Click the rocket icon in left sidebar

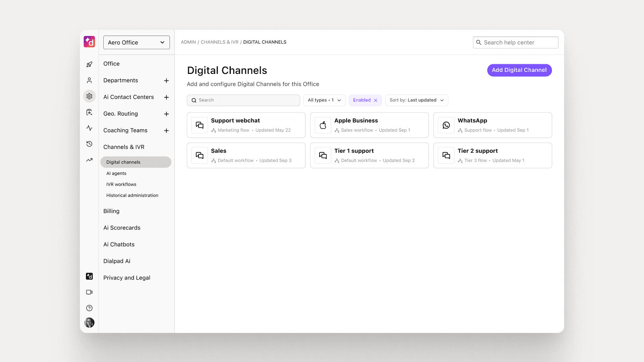[x=89, y=64]
